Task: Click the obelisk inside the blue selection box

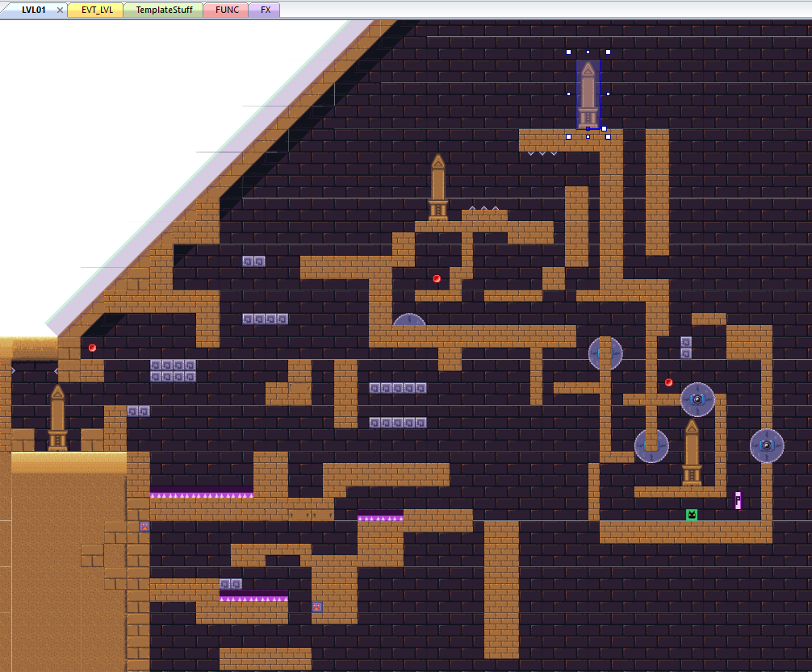Action: pyautogui.click(x=588, y=94)
